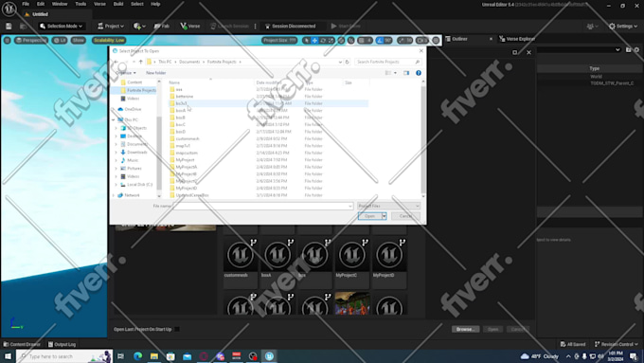Open camera speed setting in viewport
This screenshot has width=644, height=363.
point(422,41)
